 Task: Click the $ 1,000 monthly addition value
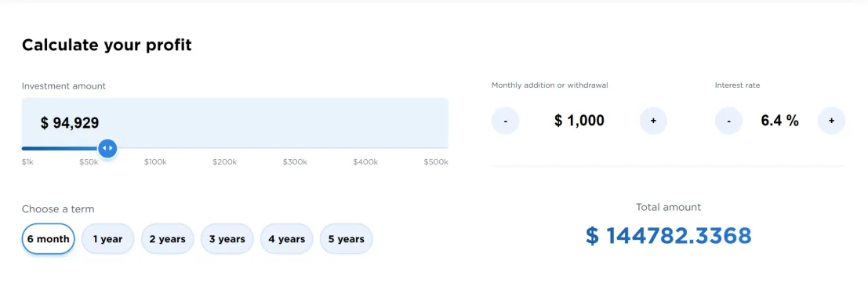579,121
